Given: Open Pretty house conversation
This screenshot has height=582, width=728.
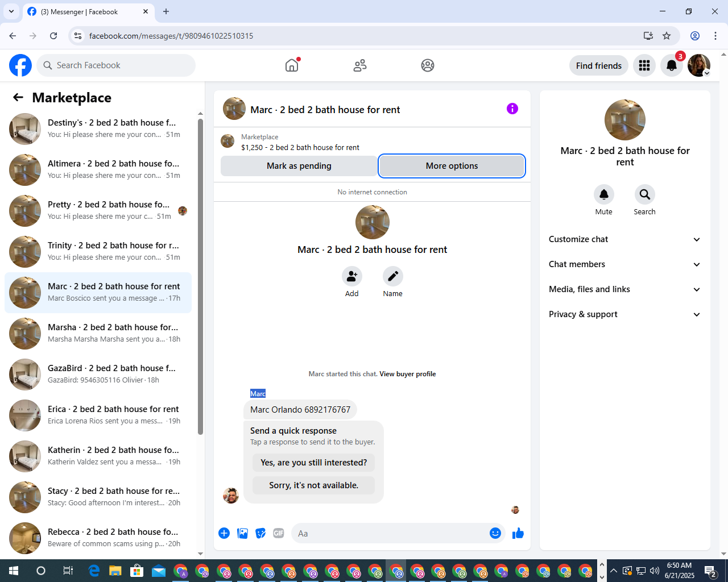Looking at the screenshot, I should tap(98, 211).
